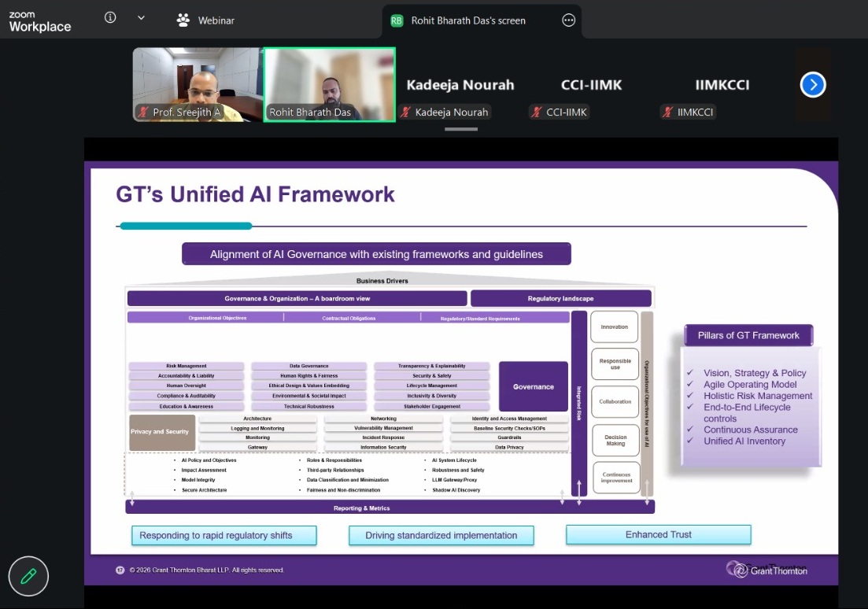Click the Continuous improvement box

coord(616,478)
